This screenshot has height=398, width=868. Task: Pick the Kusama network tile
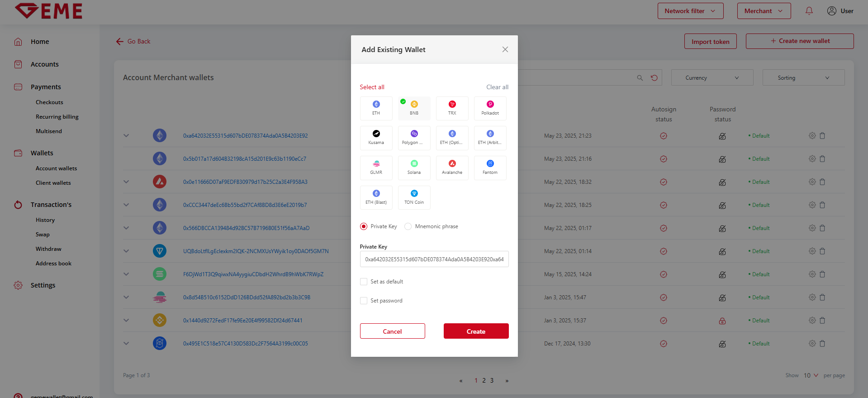click(x=376, y=138)
